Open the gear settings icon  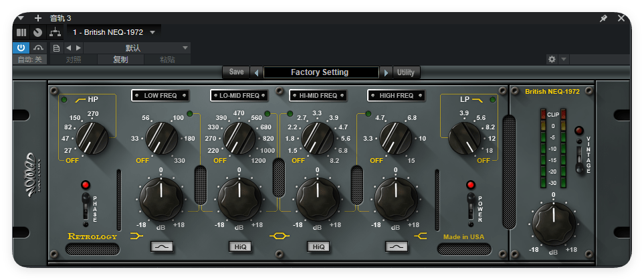[x=552, y=59]
